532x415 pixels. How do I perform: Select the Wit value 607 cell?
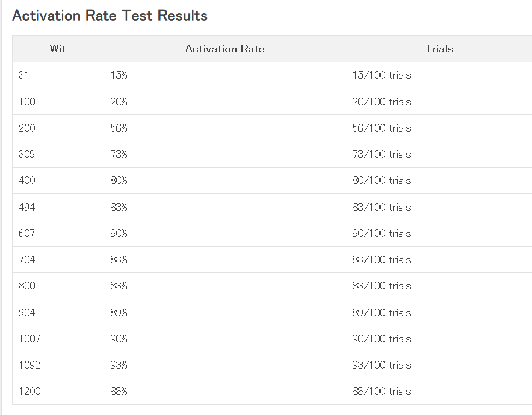pos(58,233)
